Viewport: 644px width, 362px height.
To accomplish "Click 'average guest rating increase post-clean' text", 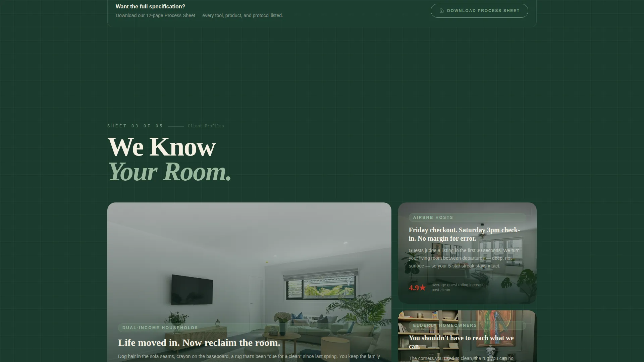I will click(x=458, y=288).
